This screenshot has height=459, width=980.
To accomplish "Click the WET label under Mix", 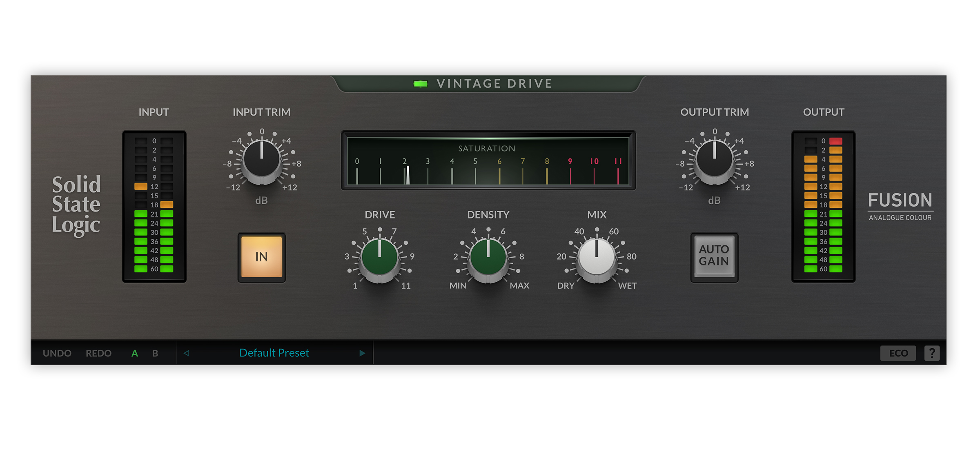I will [x=627, y=286].
